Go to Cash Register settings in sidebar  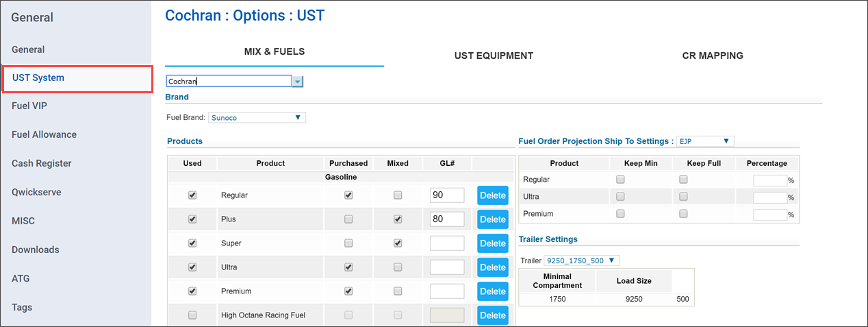(42, 163)
